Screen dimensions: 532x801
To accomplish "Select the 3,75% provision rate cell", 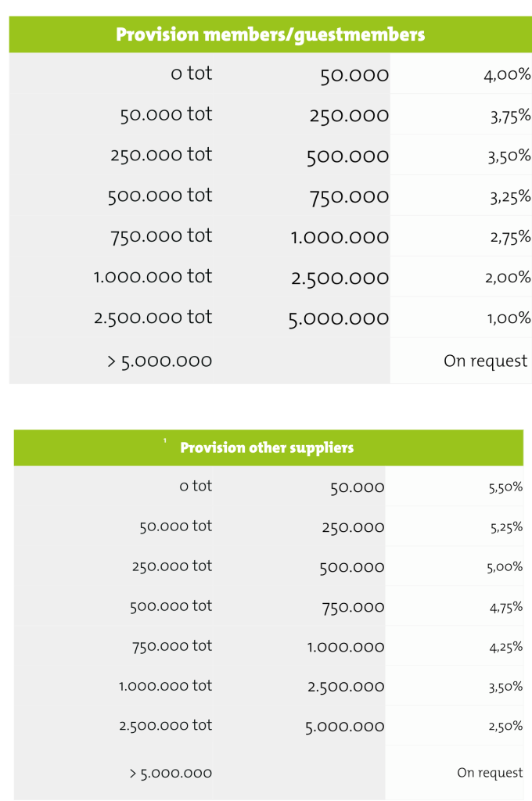I will point(510,116).
